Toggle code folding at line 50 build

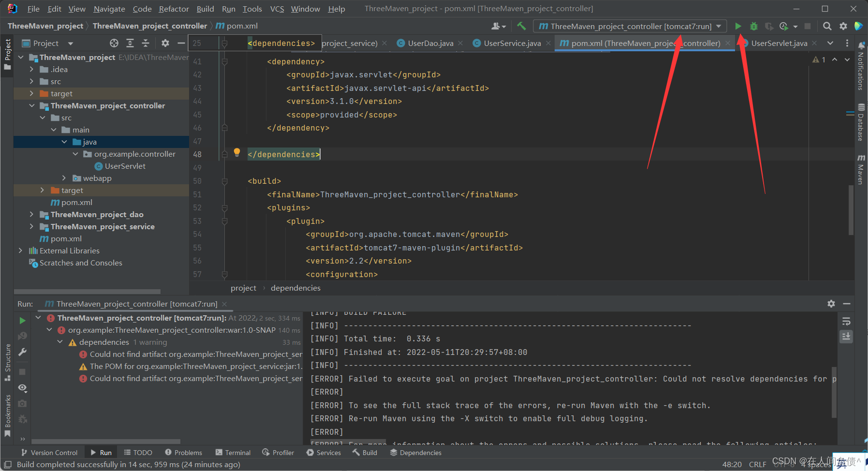[225, 181]
